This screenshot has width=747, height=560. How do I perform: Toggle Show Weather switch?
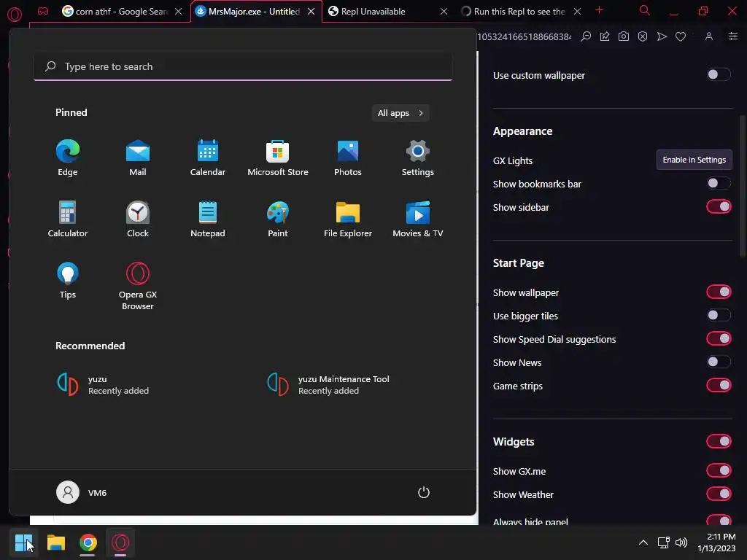click(719, 494)
